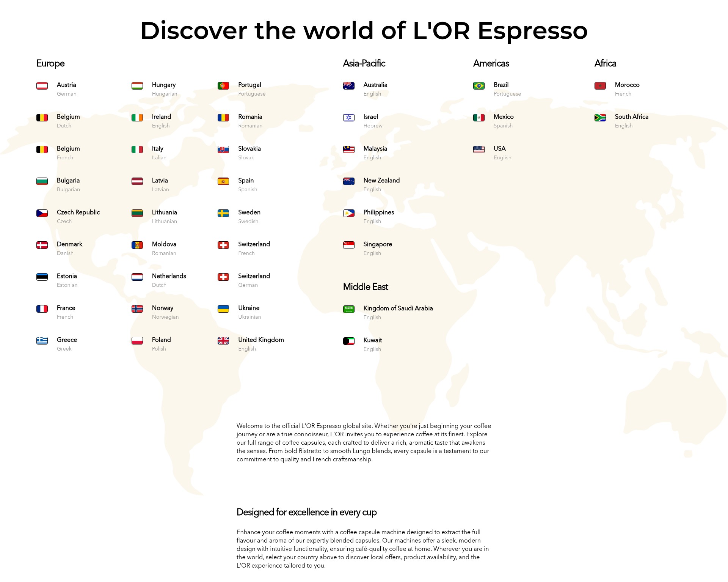The width and height of the screenshot is (728, 582).
Task: Open the Belgium French site link
Action: 58,153
